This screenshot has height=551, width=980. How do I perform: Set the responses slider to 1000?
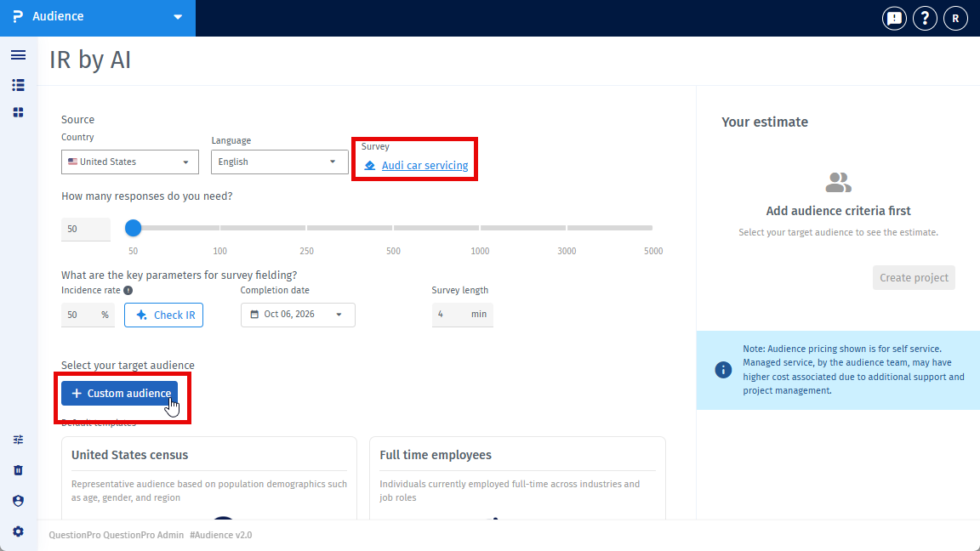pos(480,228)
